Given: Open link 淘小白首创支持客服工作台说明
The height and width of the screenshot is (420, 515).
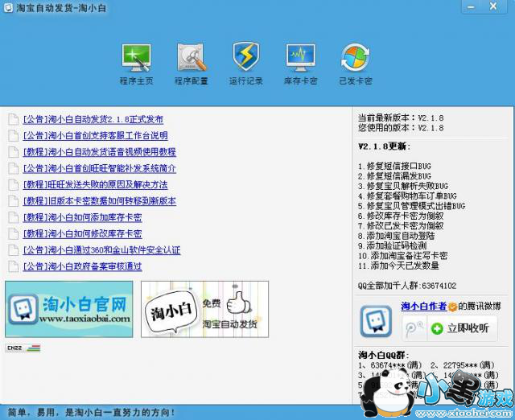Looking at the screenshot, I should 95,136.
